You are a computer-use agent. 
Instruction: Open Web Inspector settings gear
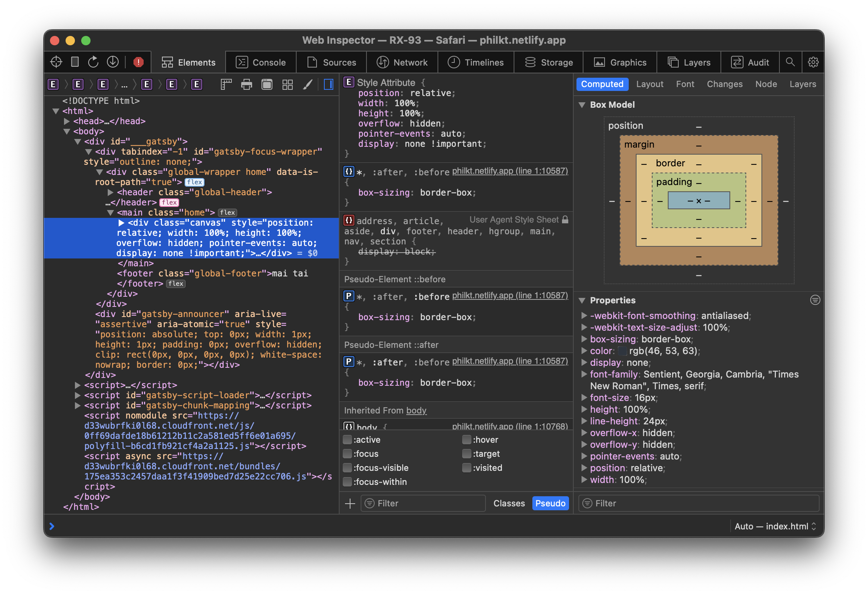click(x=813, y=62)
